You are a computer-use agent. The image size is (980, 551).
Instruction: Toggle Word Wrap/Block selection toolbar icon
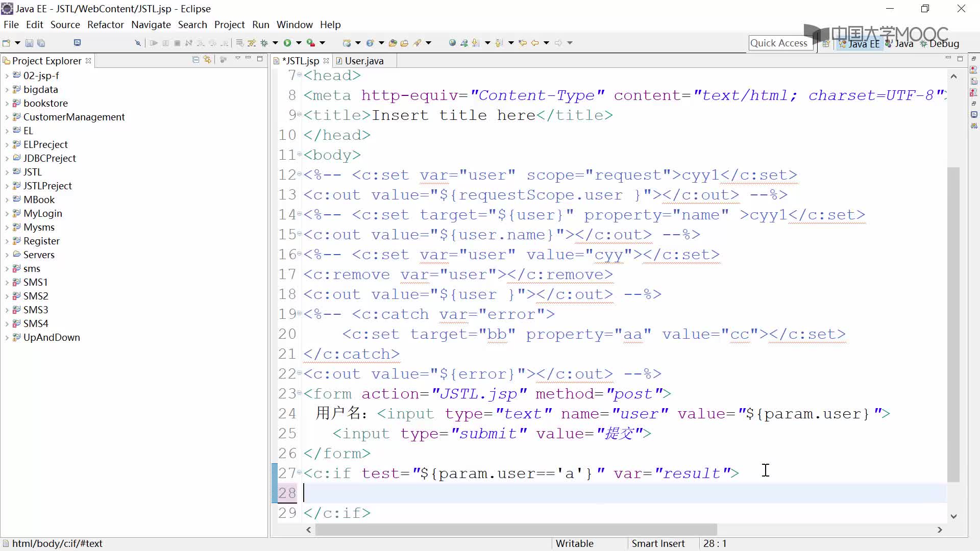point(239,43)
